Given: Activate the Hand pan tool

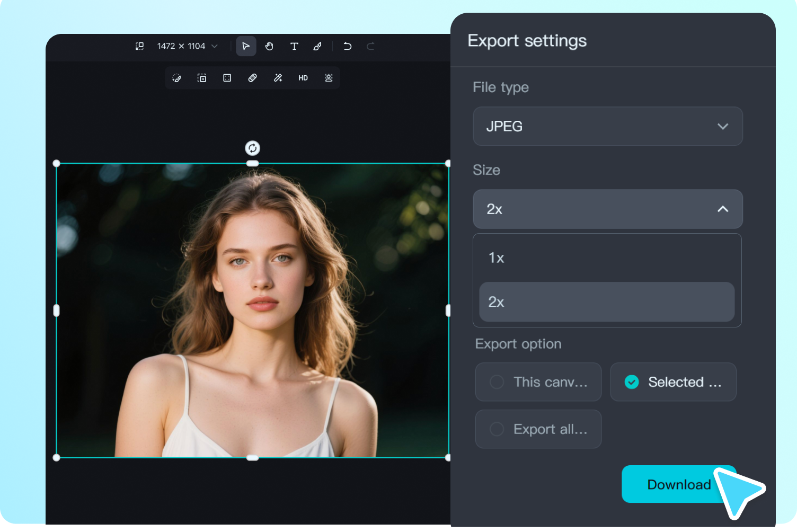Looking at the screenshot, I should click(269, 46).
